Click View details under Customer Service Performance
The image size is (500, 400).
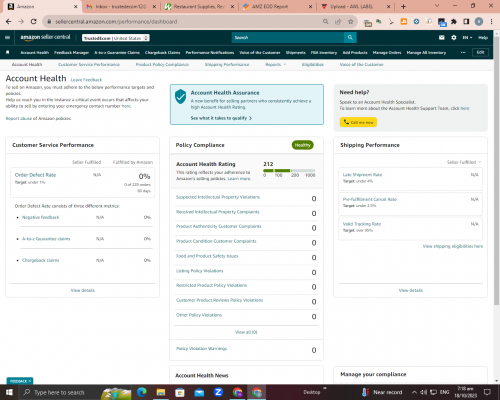(83, 290)
